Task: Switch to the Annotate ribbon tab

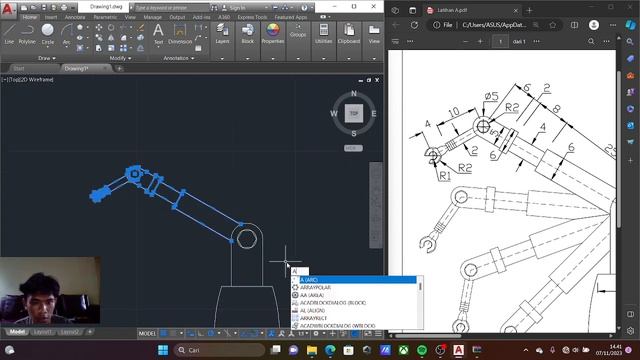Action: coord(75,17)
